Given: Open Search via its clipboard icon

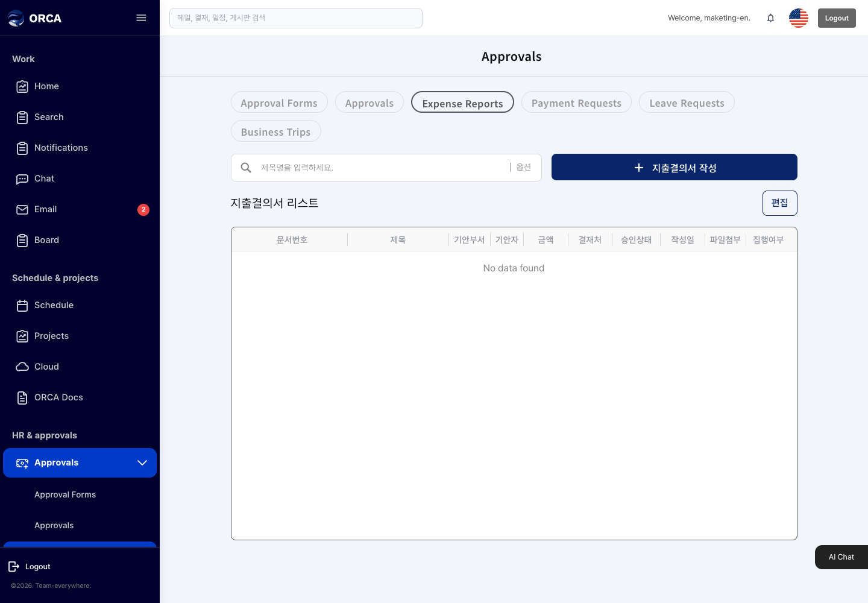Looking at the screenshot, I should [x=22, y=117].
